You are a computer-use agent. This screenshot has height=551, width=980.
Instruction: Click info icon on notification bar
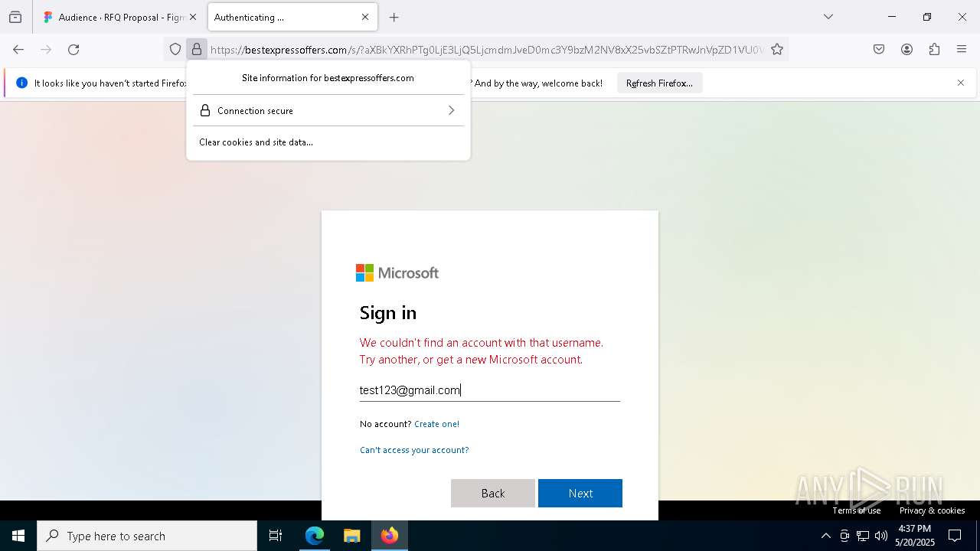tap(21, 83)
